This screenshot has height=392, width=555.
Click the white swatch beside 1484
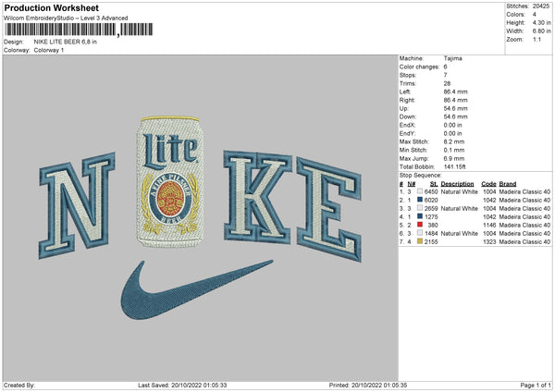(420, 233)
